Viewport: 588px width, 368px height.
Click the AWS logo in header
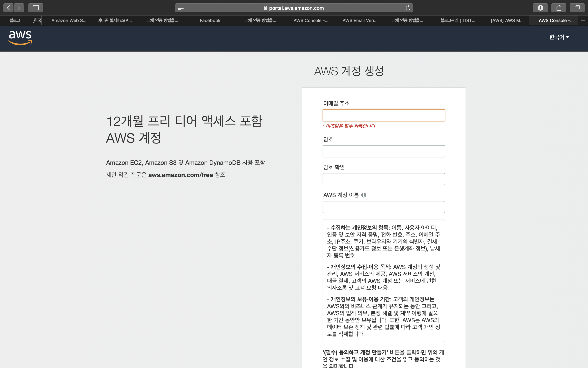[x=20, y=38]
